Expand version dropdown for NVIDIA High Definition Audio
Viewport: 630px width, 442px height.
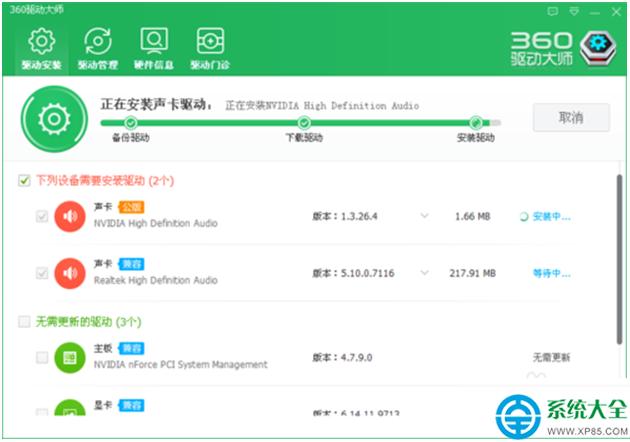[424, 216]
